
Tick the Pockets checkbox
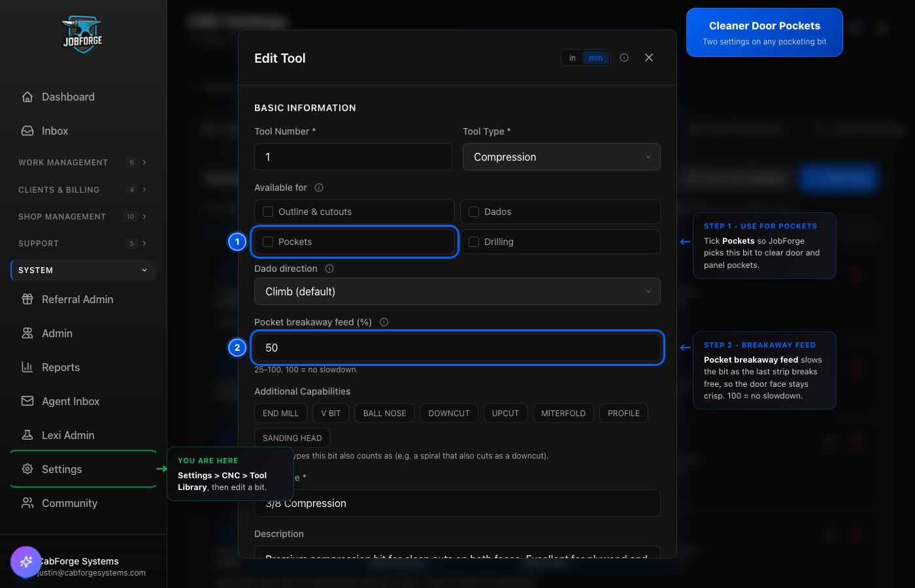(x=268, y=242)
